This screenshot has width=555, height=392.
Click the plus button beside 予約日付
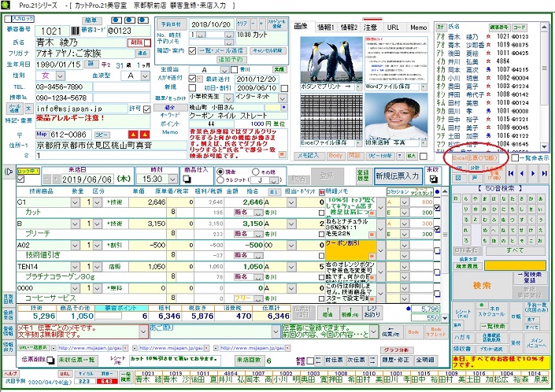pos(261,24)
